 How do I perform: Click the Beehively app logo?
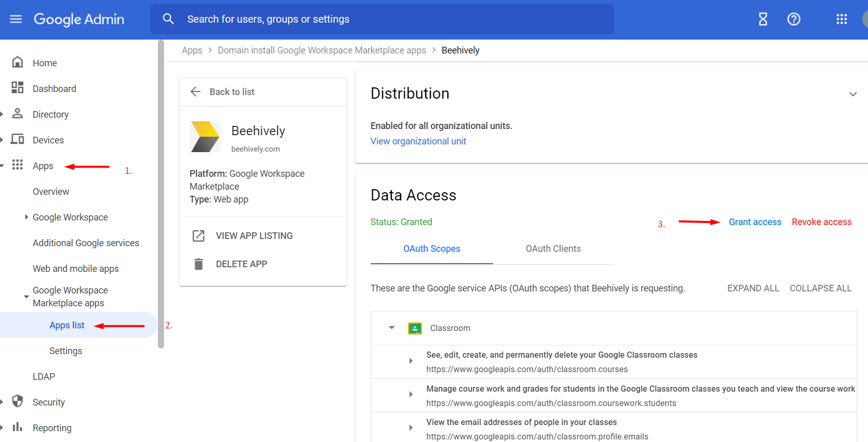pyautogui.click(x=205, y=137)
